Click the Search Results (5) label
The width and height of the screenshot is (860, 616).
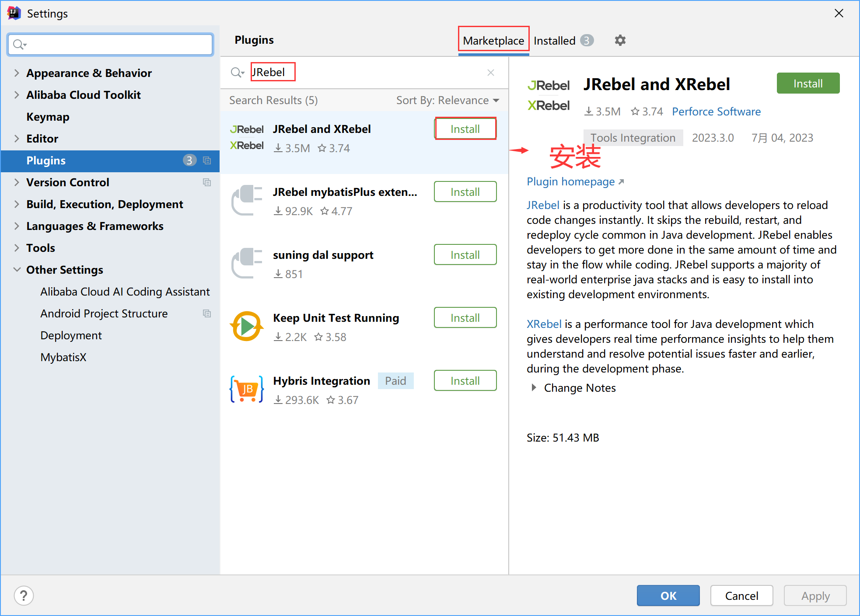coord(273,101)
